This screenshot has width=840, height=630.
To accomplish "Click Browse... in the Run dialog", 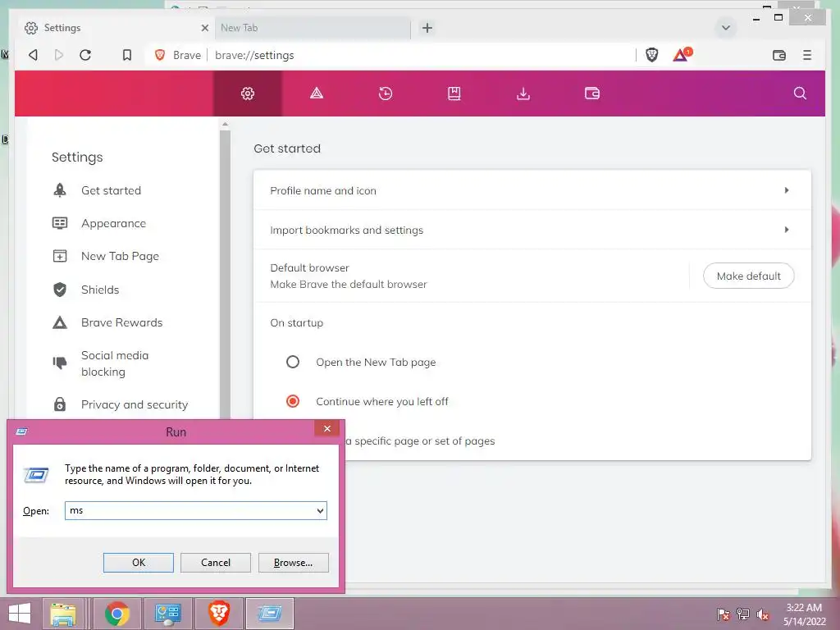I will pos(293,563).
